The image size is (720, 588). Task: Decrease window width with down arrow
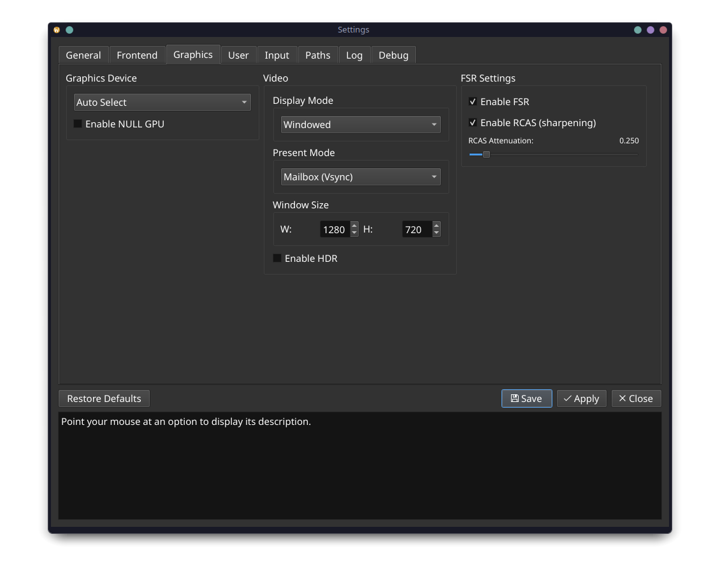(354, 233)
